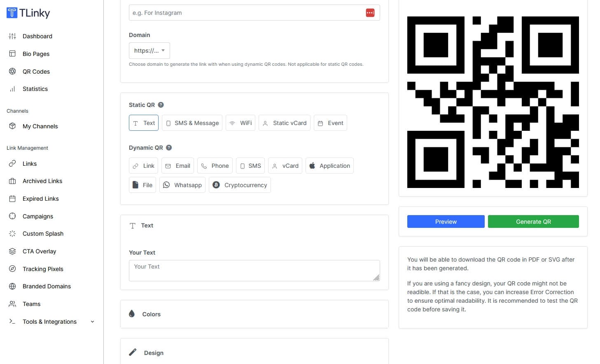Click the Archived Links box icon
The height and width of the screenshot is (364, 600).
pos(12,181)
